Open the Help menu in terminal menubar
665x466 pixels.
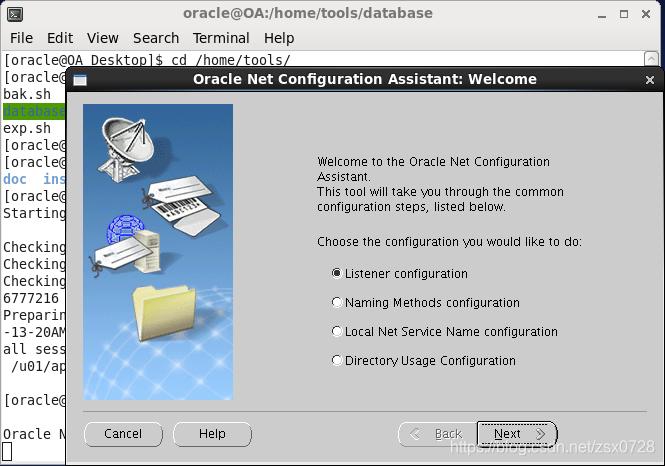tap(279, 38)
